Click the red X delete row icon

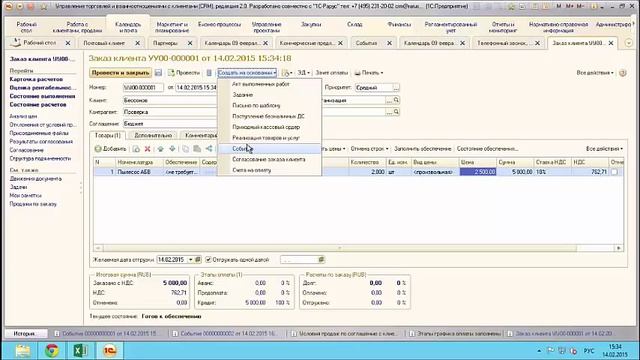[147, 149]
